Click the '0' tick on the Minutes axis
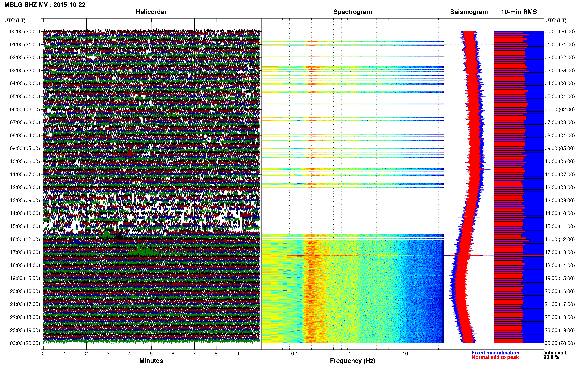The height and width of the screenshot is (368, 588). click(x=43, y=354)
